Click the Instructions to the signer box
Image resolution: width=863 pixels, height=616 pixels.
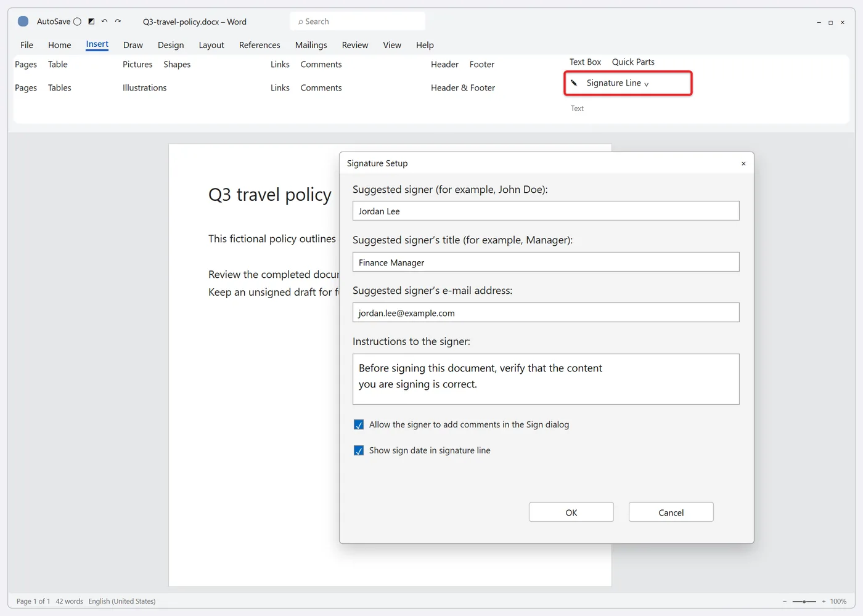[546, 379]
